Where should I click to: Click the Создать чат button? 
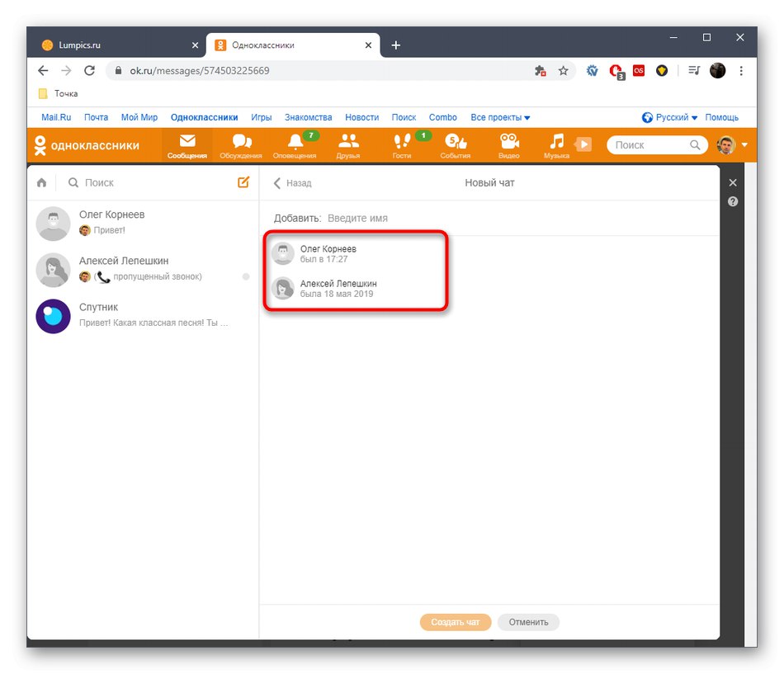455,622
